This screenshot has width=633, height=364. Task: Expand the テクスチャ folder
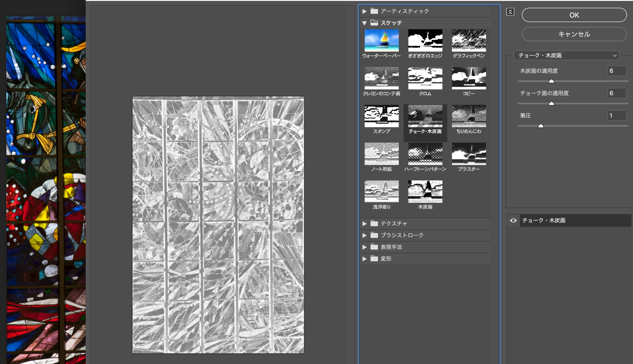pyautogui.click(x=364, y=224)
